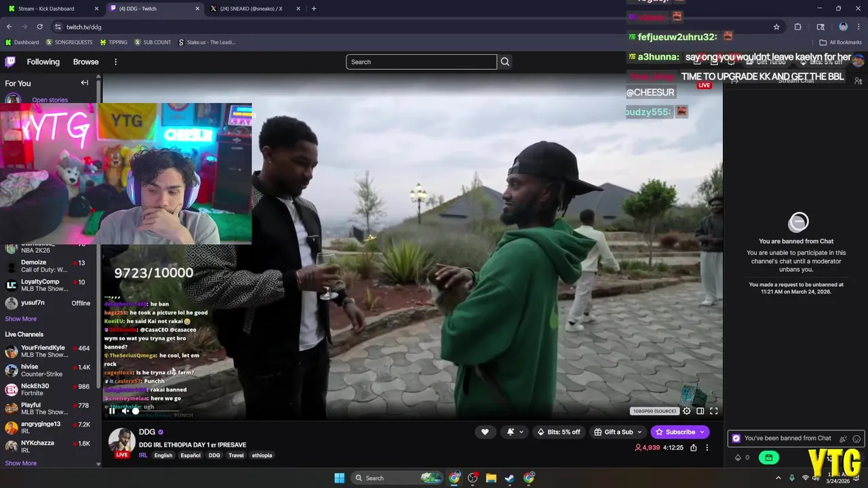Toggle theatre mode icon

point(701,411)
